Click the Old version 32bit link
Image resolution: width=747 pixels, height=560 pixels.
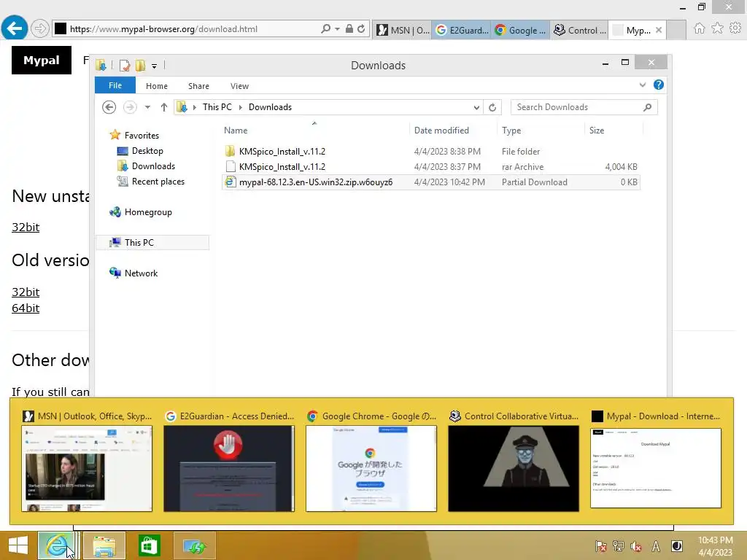point(26,292)
